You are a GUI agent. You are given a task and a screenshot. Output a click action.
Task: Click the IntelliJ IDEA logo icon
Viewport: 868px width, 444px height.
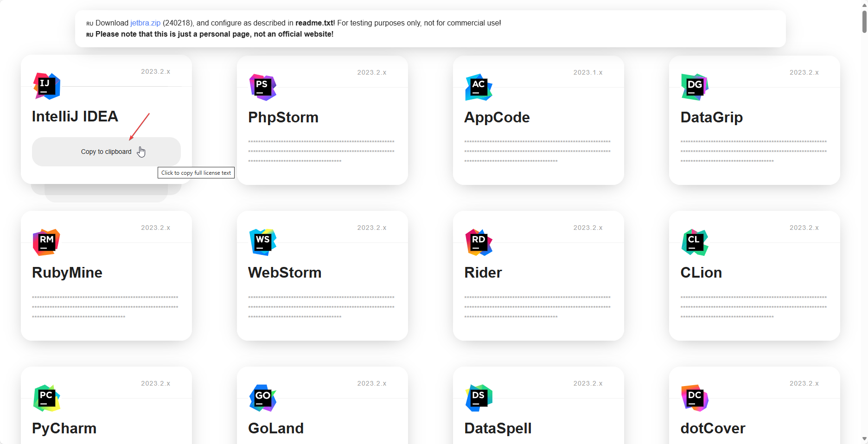47,86
